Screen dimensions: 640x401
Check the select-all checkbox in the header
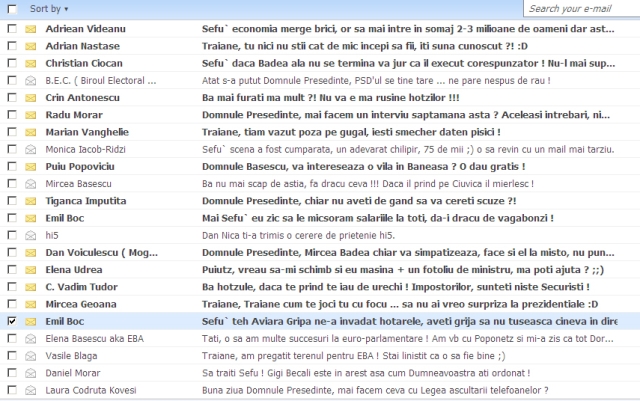coord(11,8)
